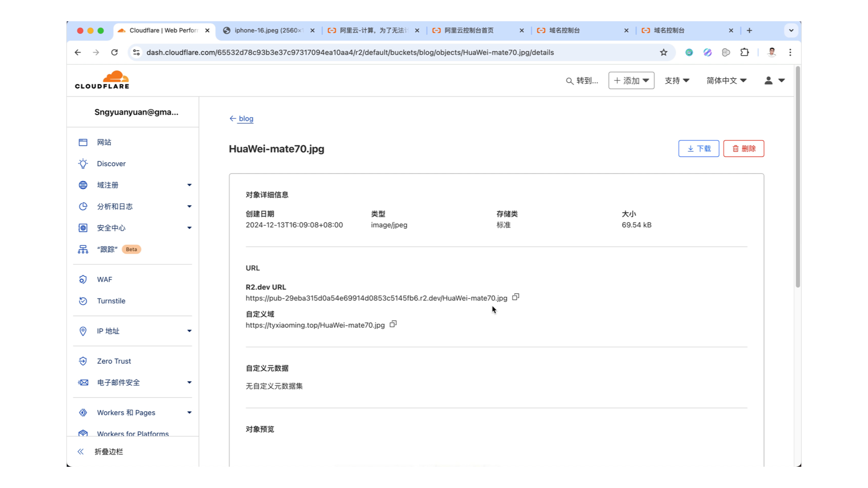Open the 添加 dropdown
Image resolution: width=868 pixels, height=488 pixels.
(x=631, y=80)
